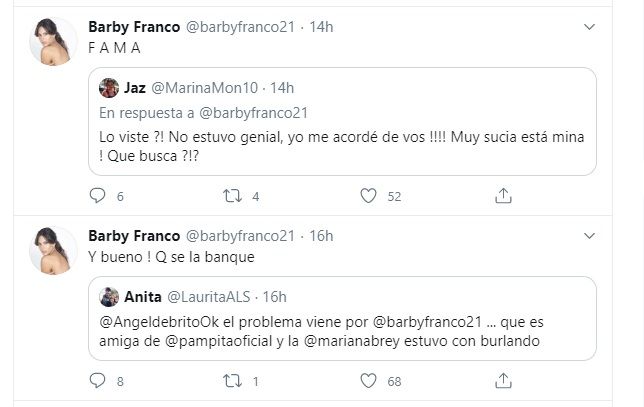Click Anita's small avatar in the quoted tweet
Viewport: 644px width, 407px height.
coord(109,297)
